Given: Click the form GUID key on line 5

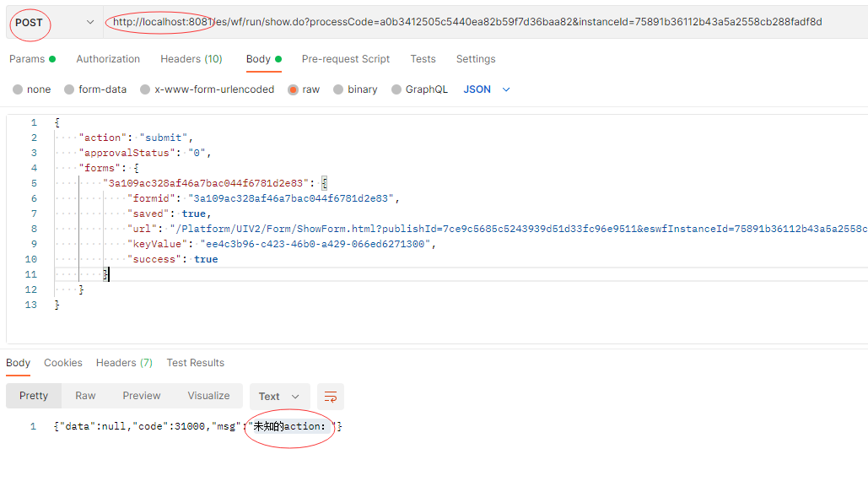Looking at the screenshot, I should click(205, 183).
